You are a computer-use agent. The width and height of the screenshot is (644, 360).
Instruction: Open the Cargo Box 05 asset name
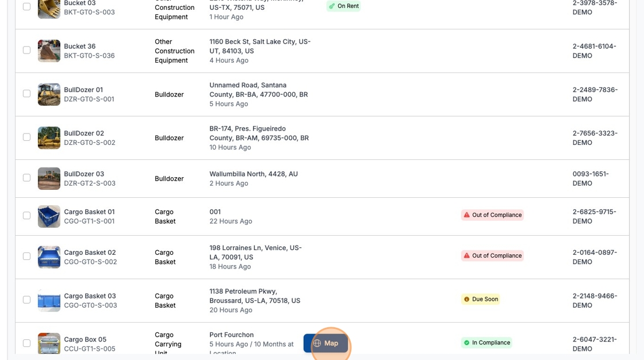pyautogui.click(x=85, y=339)
